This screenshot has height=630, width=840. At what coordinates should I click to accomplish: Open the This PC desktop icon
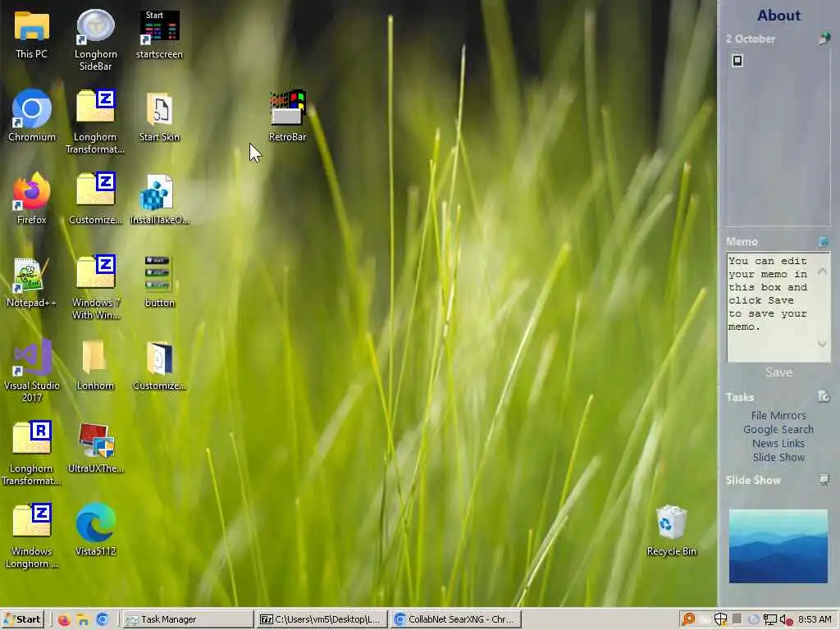pyautogui.click(x=32, y=34)
